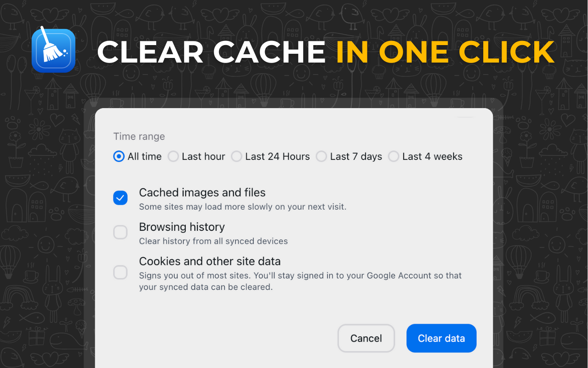
Task: Choose the Last 4 weeks option
Action: tap(394, 156)
